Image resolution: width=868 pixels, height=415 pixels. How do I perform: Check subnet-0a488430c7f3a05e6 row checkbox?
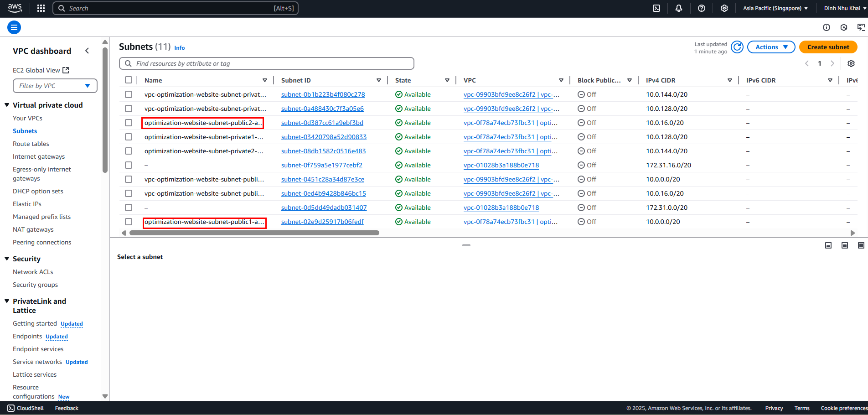pos(129,109)
